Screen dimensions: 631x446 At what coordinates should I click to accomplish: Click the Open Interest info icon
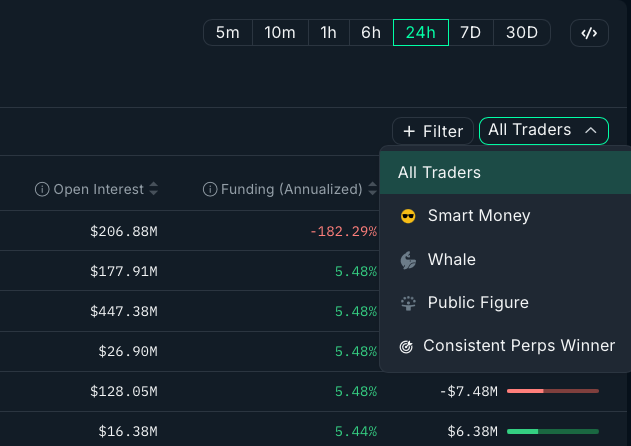point(42,189)
